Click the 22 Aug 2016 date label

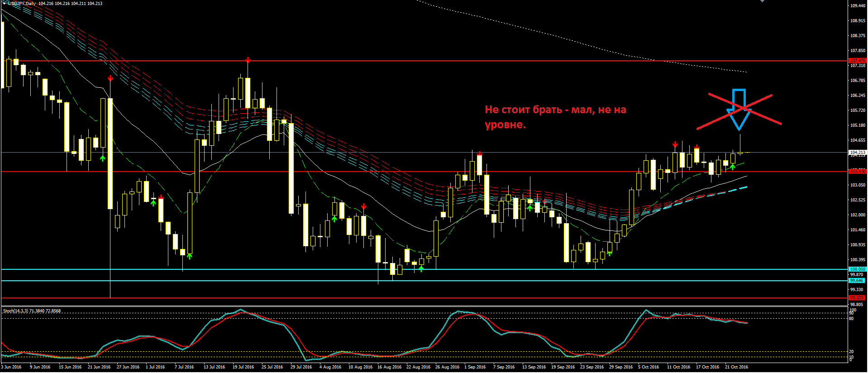(418, 367)
